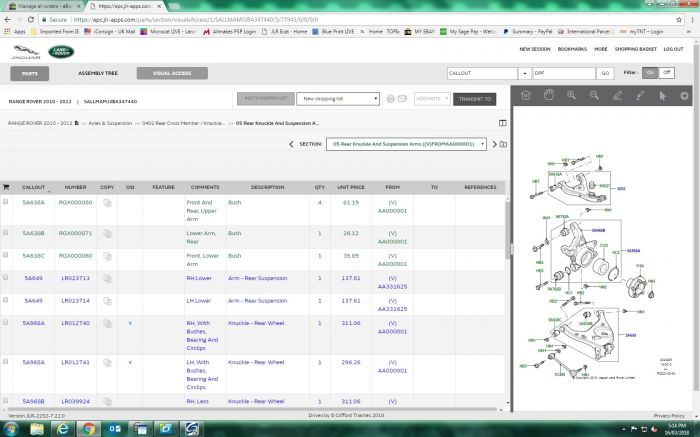Open the Axles & Suspension breadcrumb
700x437 pixels.
click(x=110, y=123)
